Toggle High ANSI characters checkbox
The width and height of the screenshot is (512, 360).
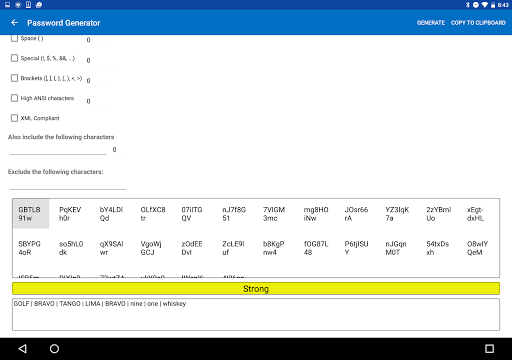pos(14,98)
